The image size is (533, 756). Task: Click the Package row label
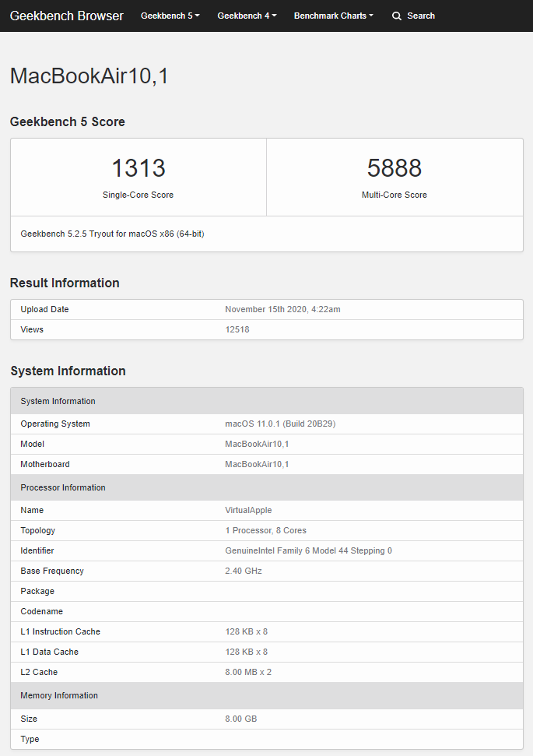point(37,591)
